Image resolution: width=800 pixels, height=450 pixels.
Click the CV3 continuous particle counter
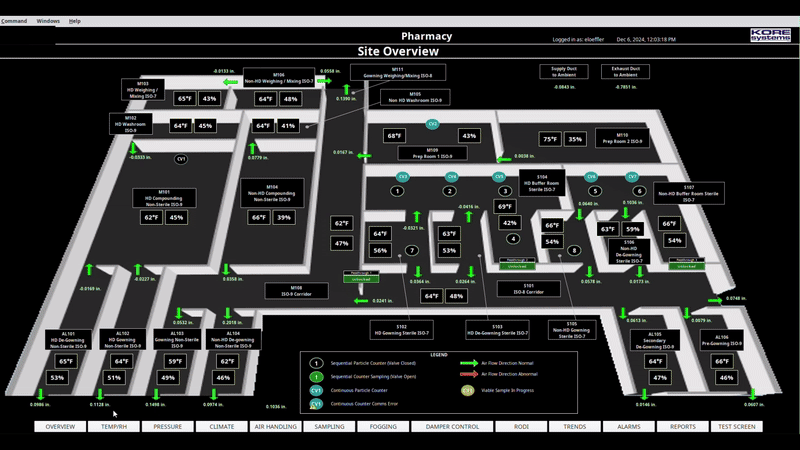coord(401,176)
